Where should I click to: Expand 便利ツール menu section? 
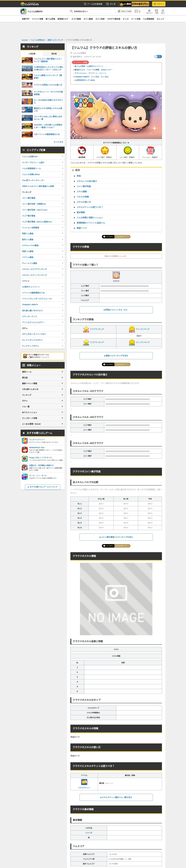click(x=43, y=372)
